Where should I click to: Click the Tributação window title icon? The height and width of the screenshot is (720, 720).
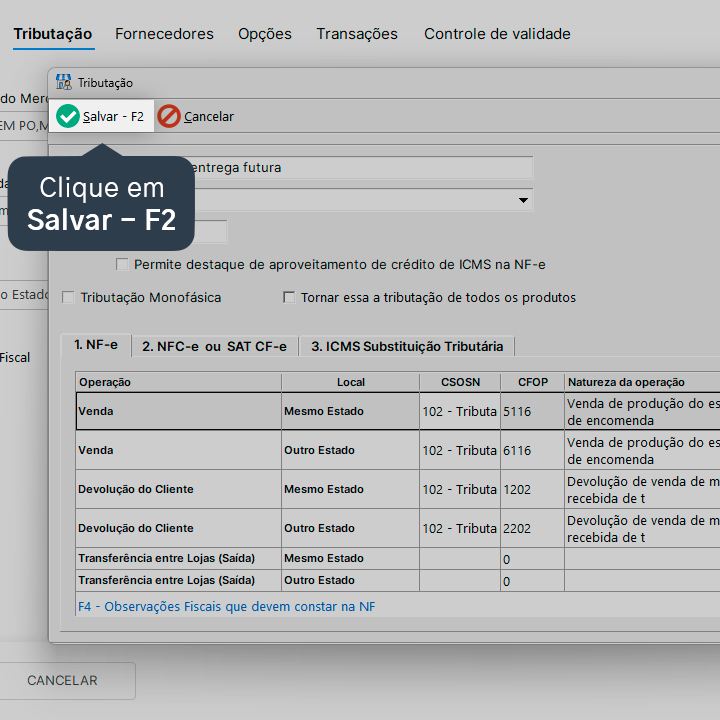pos(64,82)
